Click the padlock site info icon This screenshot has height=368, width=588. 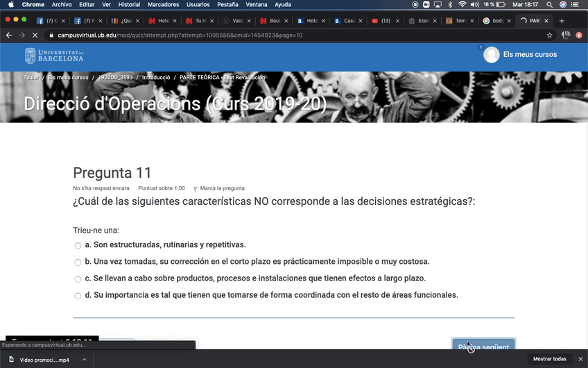51,35
